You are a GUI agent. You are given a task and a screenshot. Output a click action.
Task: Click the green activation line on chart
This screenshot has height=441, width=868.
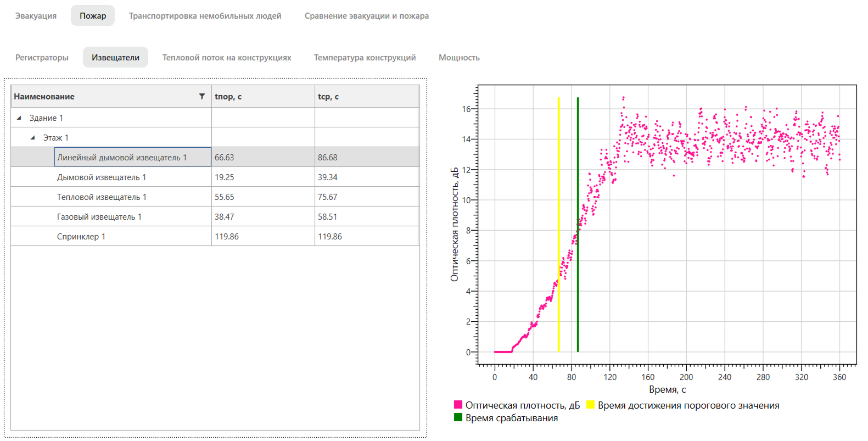pos(578,225)
